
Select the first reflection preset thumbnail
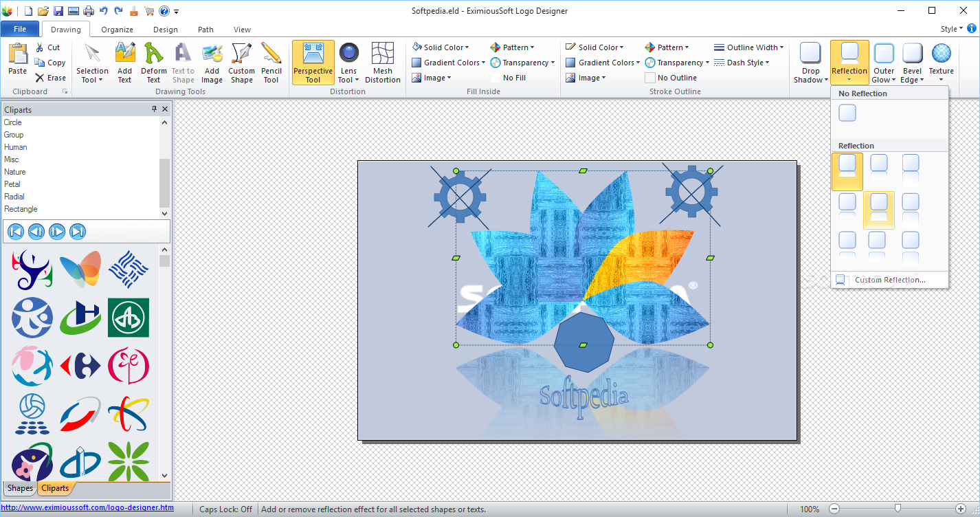click(x=847, y=171)
